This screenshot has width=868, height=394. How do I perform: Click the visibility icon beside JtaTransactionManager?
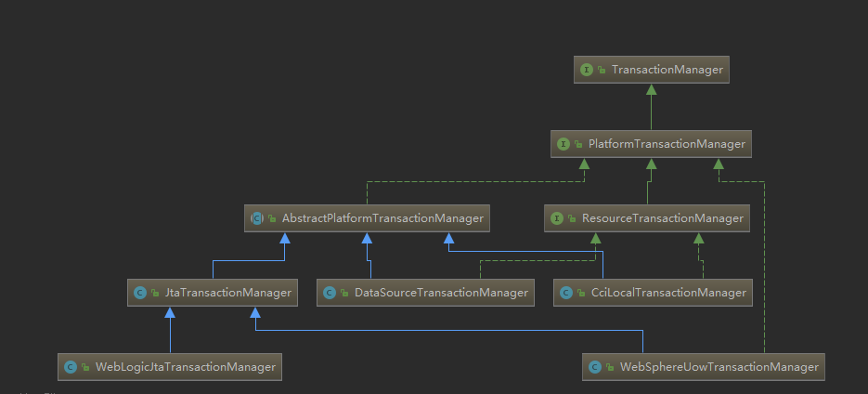[x=155, y=293]
